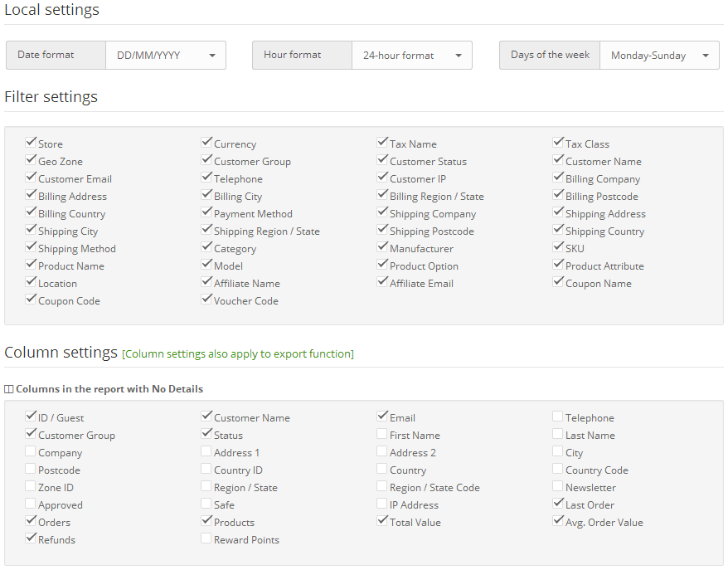Check the Postcode column checkbox
The height and width of the screenshot is (570, 728).
[x=31, y=468]
